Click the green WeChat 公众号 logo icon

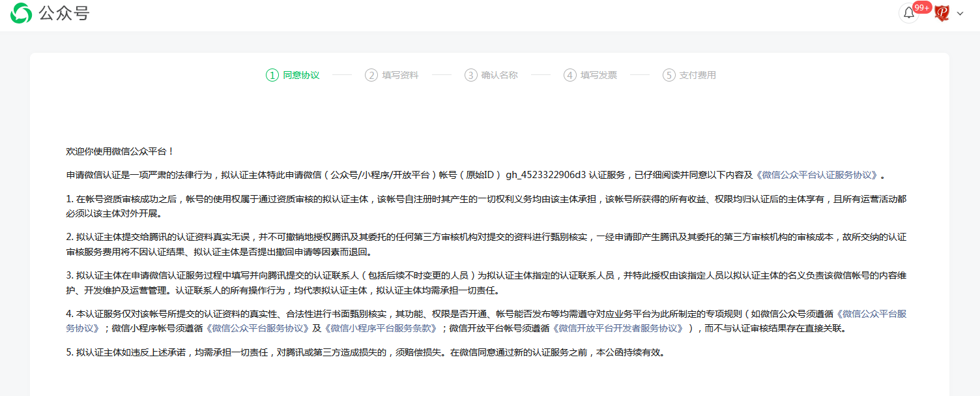21,12
